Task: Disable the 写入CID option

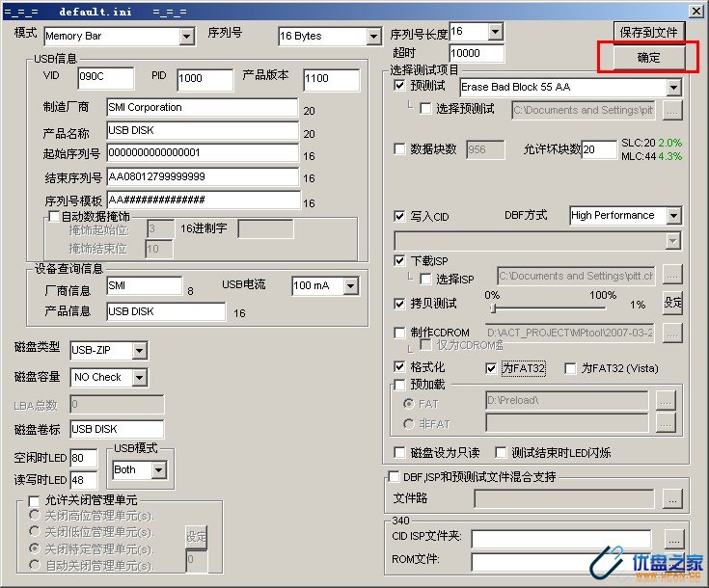Action: [400, 216]
